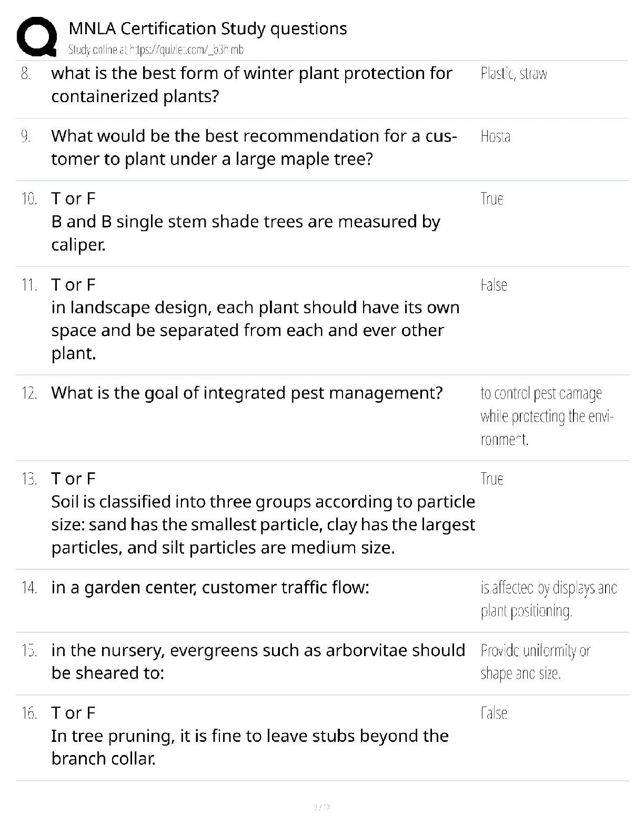Click the MNLA Certification Study questions title
The height and width of the screenshot is (834, 644).
click(208, 28)
